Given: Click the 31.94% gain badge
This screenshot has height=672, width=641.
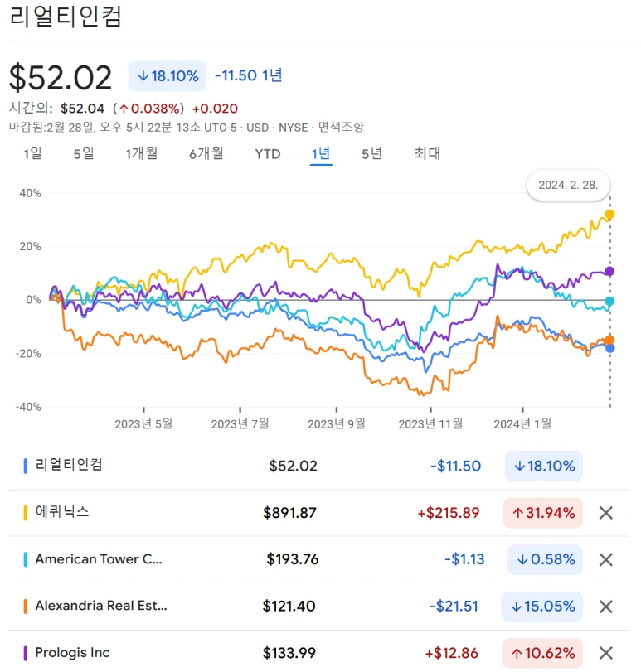Looking at the screenshot, I should [543, 513].
